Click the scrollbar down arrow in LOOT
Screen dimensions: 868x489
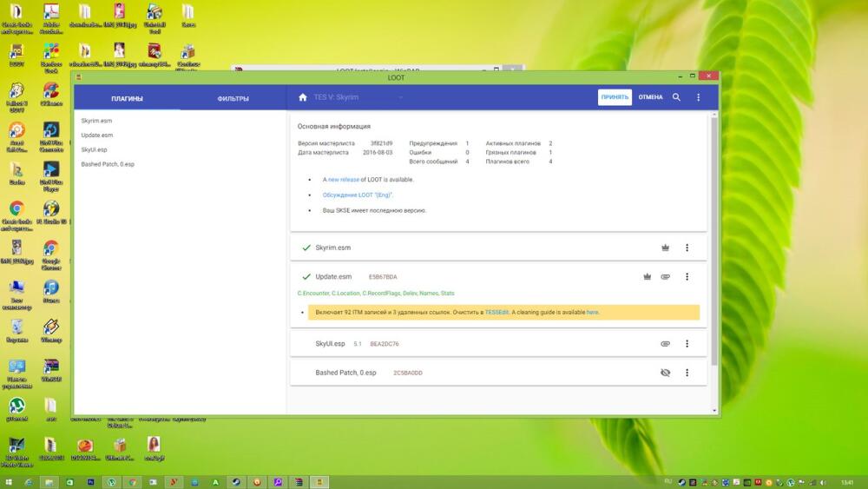(714, 411)
